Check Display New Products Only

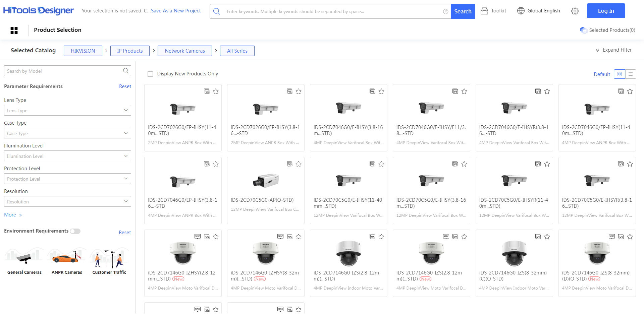click(x=150, y=74)
